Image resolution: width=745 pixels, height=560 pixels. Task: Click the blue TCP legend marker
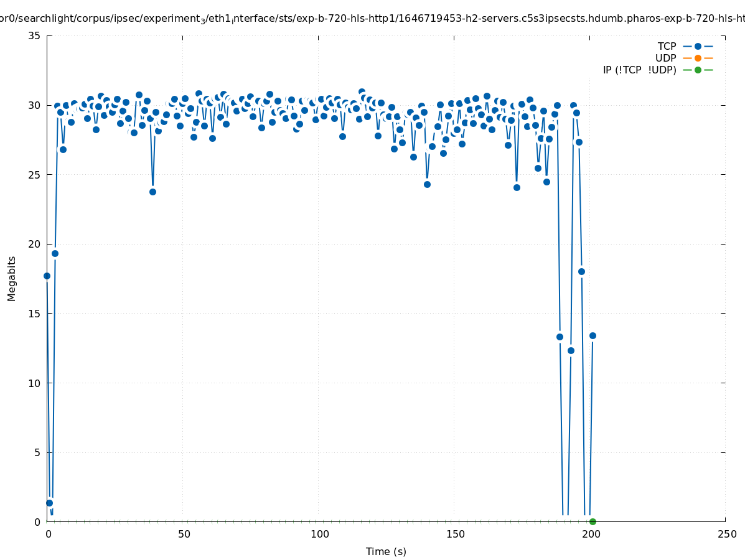pyautogui.click(x=698, y=46)
